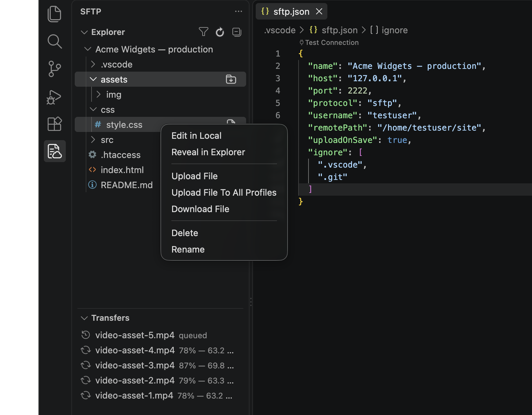The height and width of the screenshot is (415, 532).
Task: Collapse the assets folder chevron
Action: click(x=93, y=79)
